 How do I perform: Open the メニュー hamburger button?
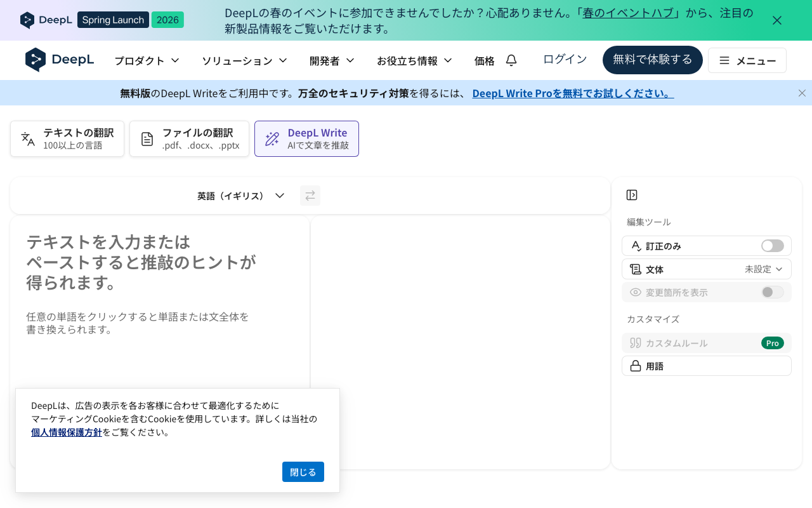point(747,60)
